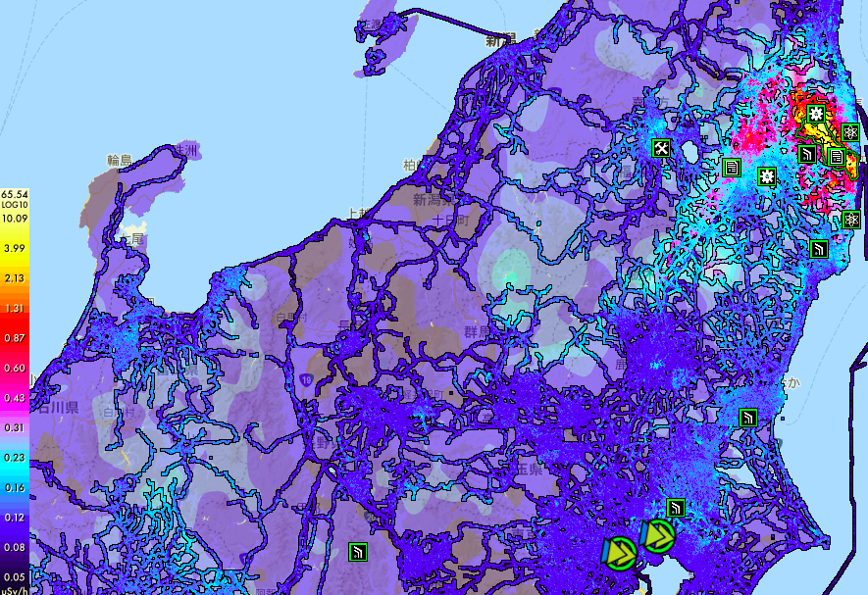Click the µSv/h unit label in legend
Screen dimensions: 868x595
tap(15, 588)
